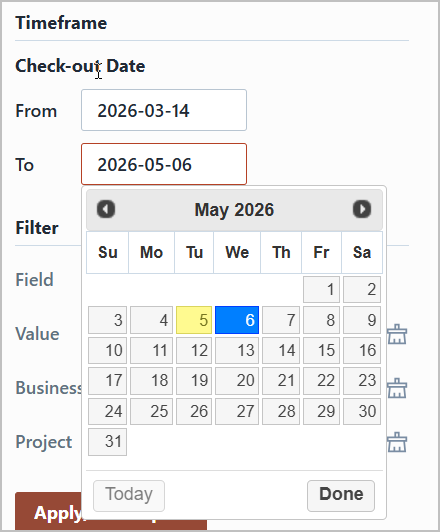Choose Saturday May 30

(362, 411)
